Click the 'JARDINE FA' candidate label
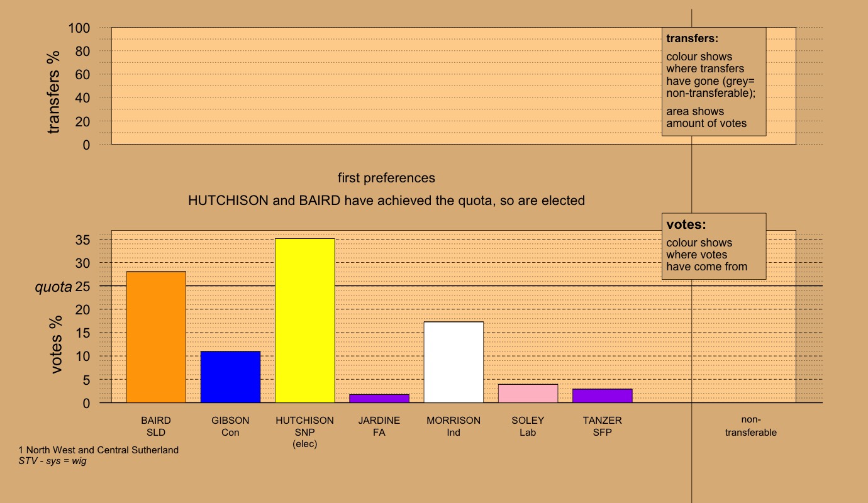The height and width of the screenshot is (503, 868). point(379,426)
